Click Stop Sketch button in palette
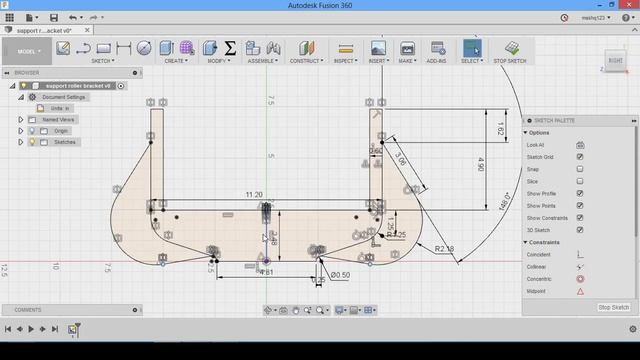Image resolution: width=640 pixels, height=360 pixels. pyautogui.click(x=613, y=307)
